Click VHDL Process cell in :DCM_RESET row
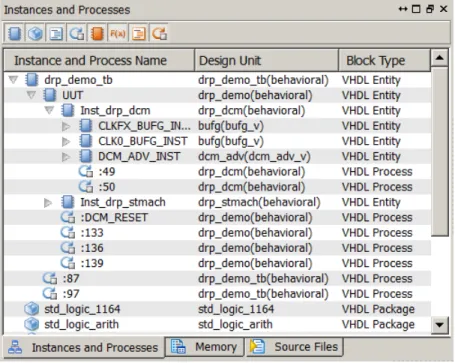The height and width of the screenshot is (363, 455). [377, 217]
